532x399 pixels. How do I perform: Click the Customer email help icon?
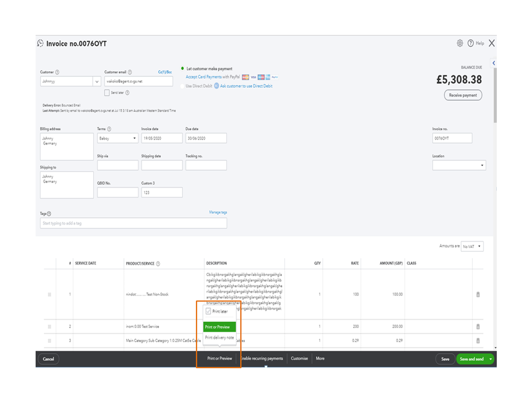[x=129, y=72]
